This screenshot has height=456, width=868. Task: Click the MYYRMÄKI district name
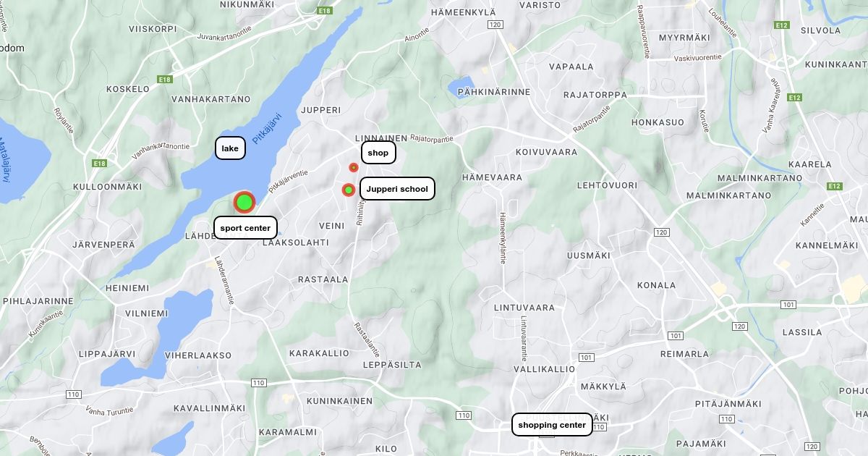coord(684,37)
